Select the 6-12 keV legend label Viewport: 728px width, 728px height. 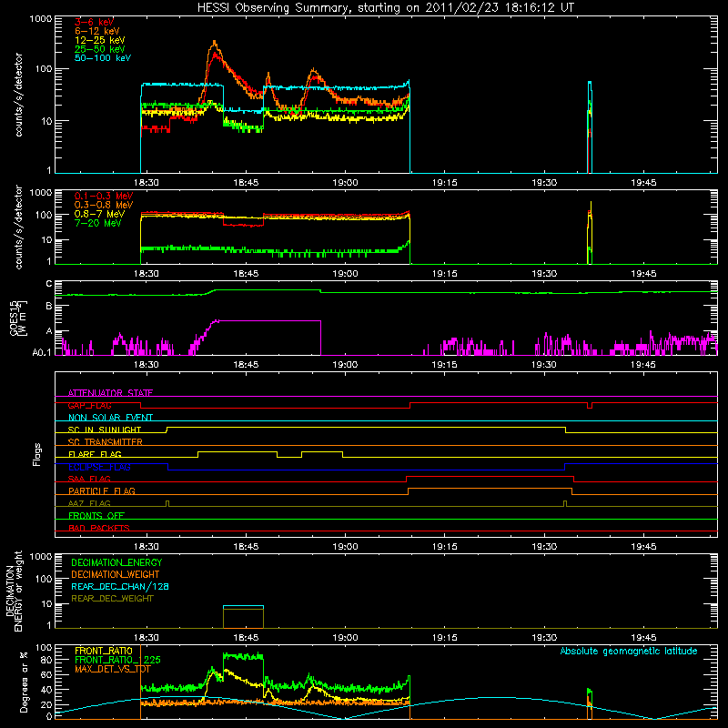pyautogui.click(x=97, y=31)
